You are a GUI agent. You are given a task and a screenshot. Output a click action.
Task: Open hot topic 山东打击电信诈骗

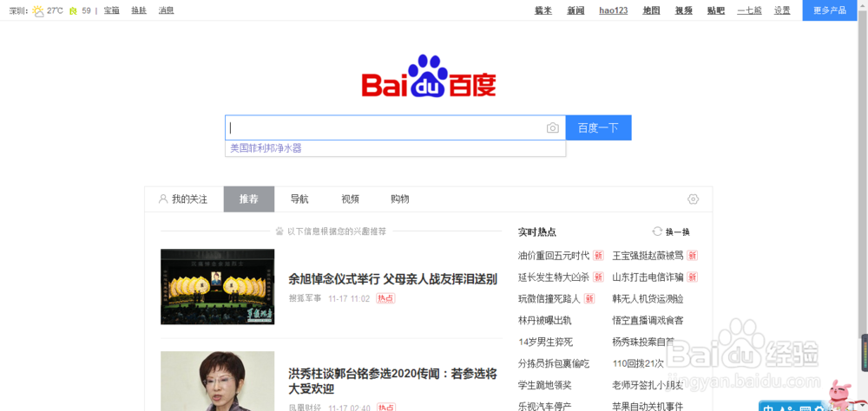648,277
